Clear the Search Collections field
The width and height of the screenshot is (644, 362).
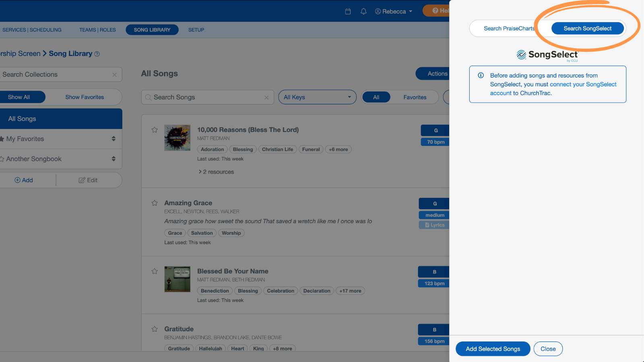(x=114, y=75)
